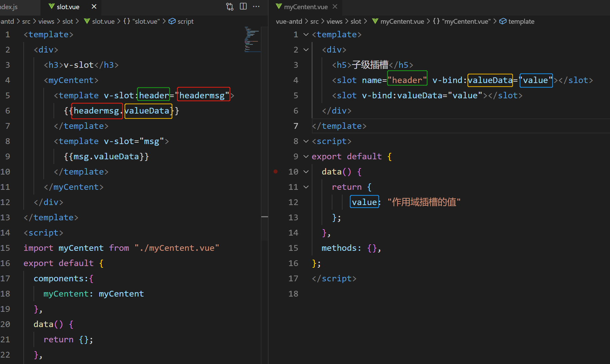Collapse export default block at line 9
Image resolution: width=610 pixels, height=364 pixels.
point(306,157)
